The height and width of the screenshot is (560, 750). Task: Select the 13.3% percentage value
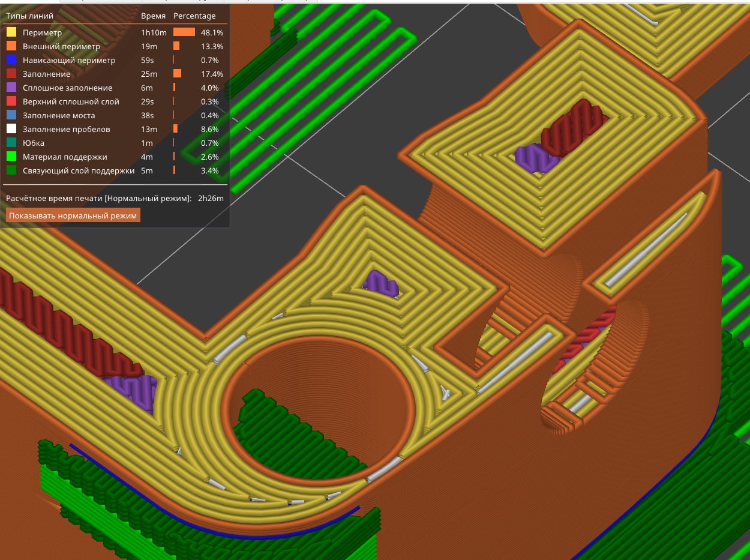[x=212, y=46]
